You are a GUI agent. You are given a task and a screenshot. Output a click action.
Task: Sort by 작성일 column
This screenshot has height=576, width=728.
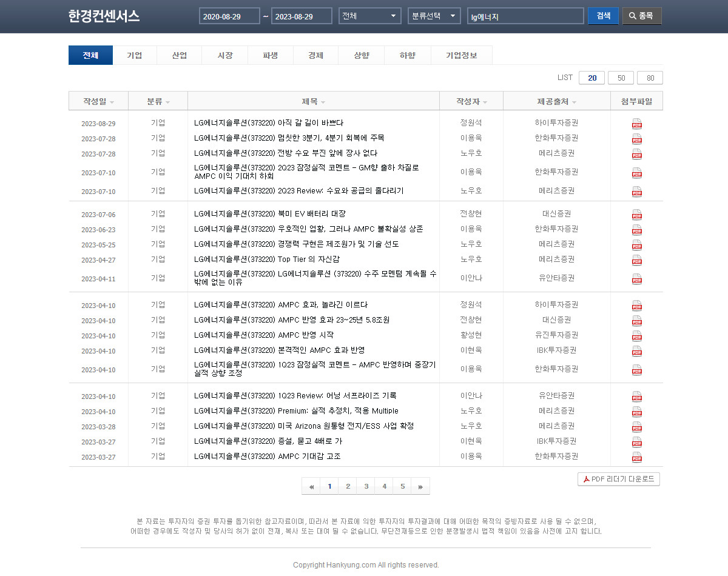point(98,101)
